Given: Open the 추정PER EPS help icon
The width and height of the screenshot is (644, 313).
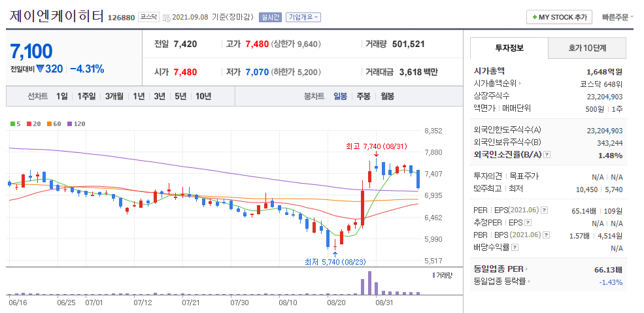Looking at the screenshot, I should (x=528, y=223).
